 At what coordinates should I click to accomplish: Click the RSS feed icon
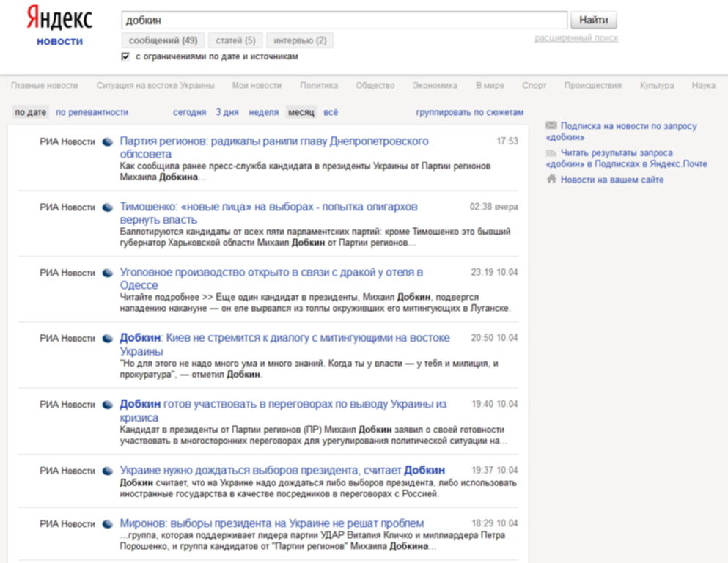(551, 152)
